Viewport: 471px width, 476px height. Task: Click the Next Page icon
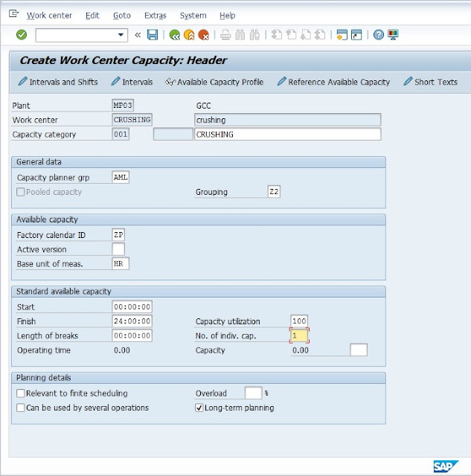306,35
